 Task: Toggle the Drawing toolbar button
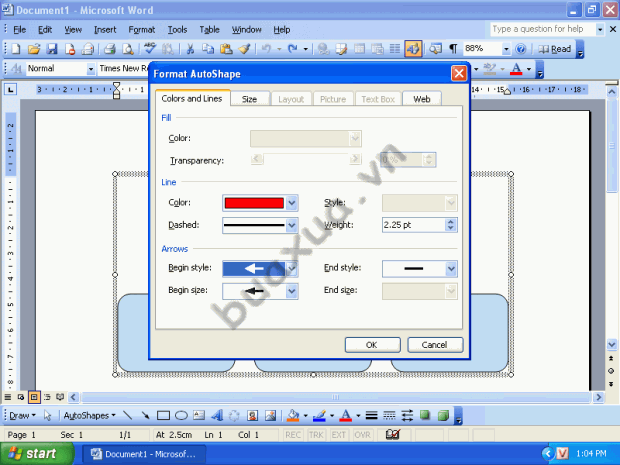point(413,49)
